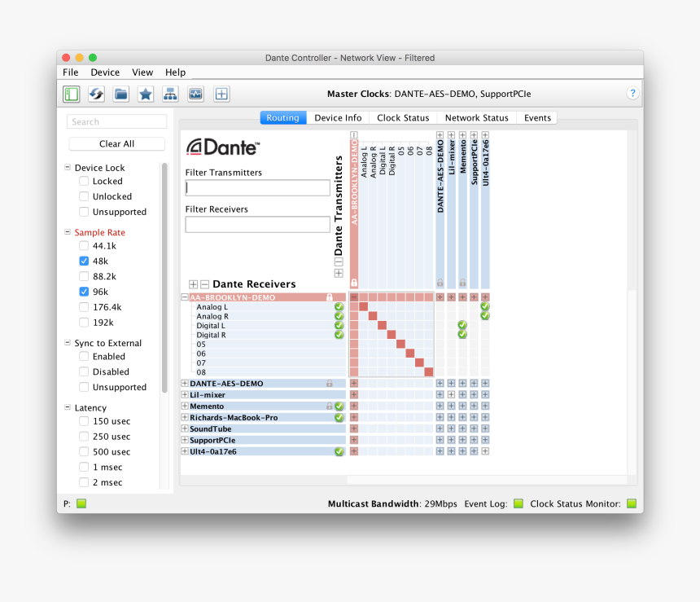Open the File menu

point(71,73)
